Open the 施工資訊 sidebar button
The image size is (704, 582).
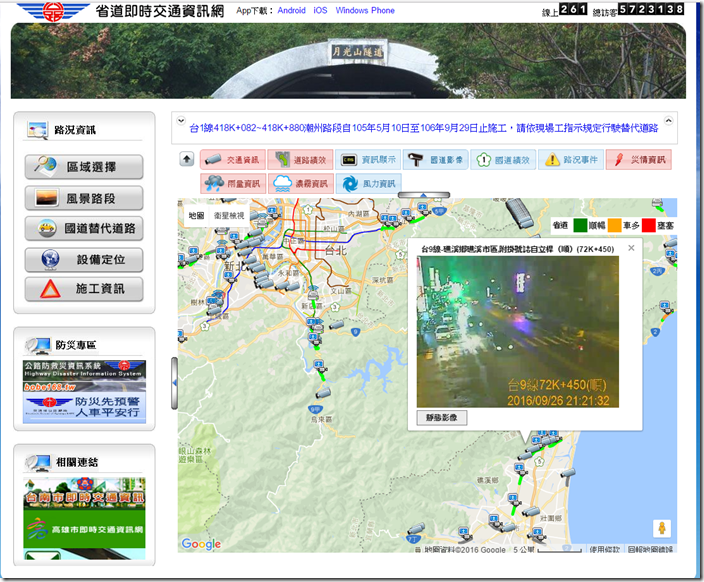(x=84, y=289)
